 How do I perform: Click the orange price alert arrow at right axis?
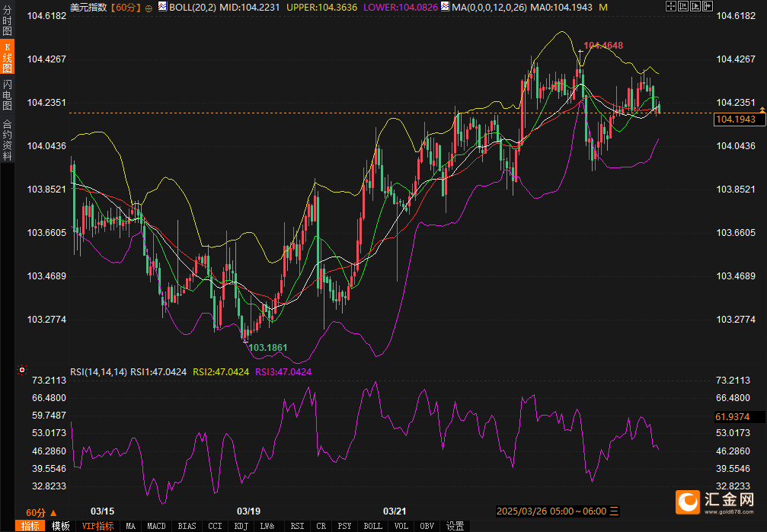click(x=762, y=110)
